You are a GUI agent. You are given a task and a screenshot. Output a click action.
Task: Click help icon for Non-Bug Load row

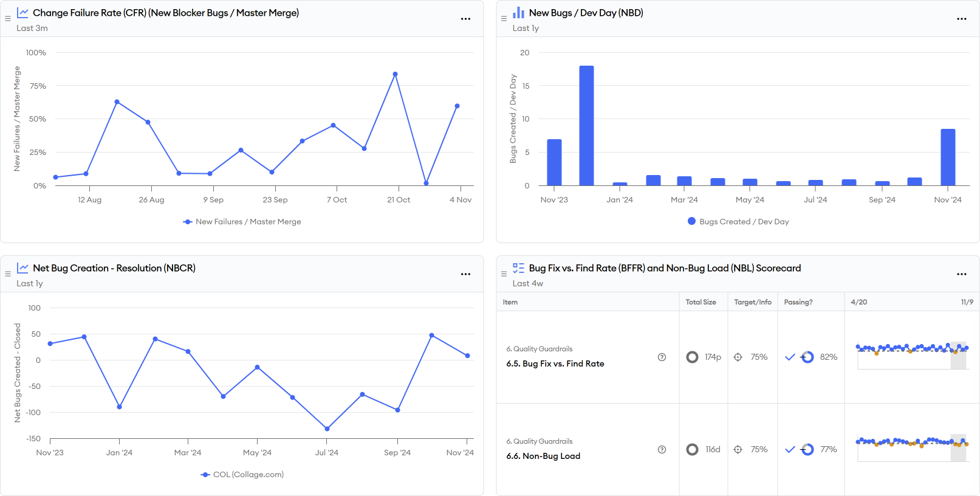[x=662, y=450]
